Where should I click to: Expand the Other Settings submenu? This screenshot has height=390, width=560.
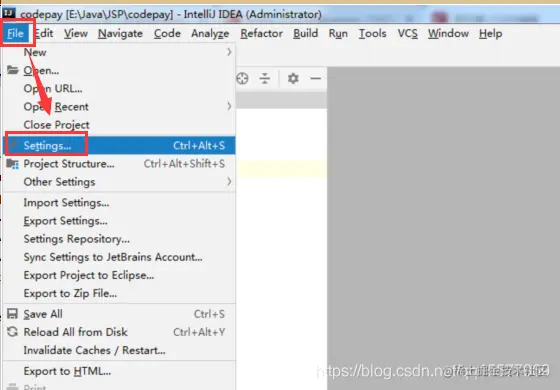pyautogui.click(x=119, y=182)
